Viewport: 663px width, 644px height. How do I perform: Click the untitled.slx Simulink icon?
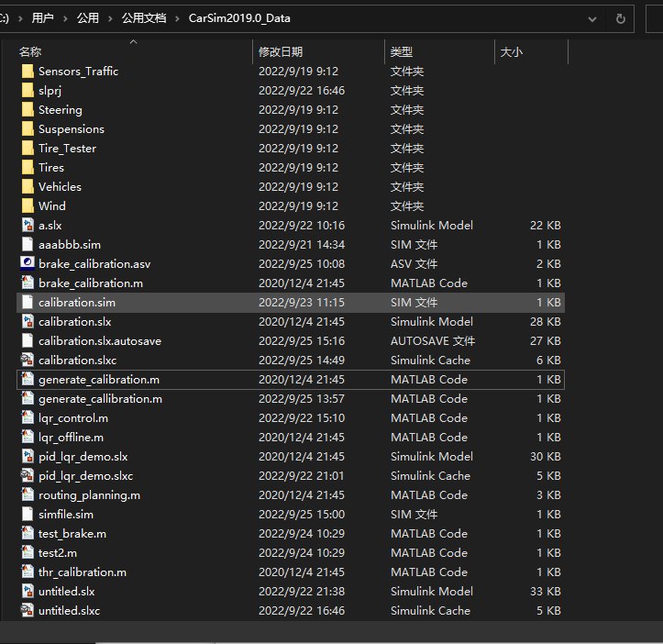pos(28,591)
